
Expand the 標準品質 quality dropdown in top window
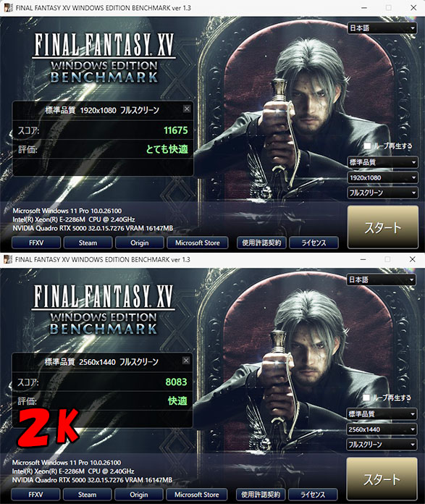click(382, 162)
